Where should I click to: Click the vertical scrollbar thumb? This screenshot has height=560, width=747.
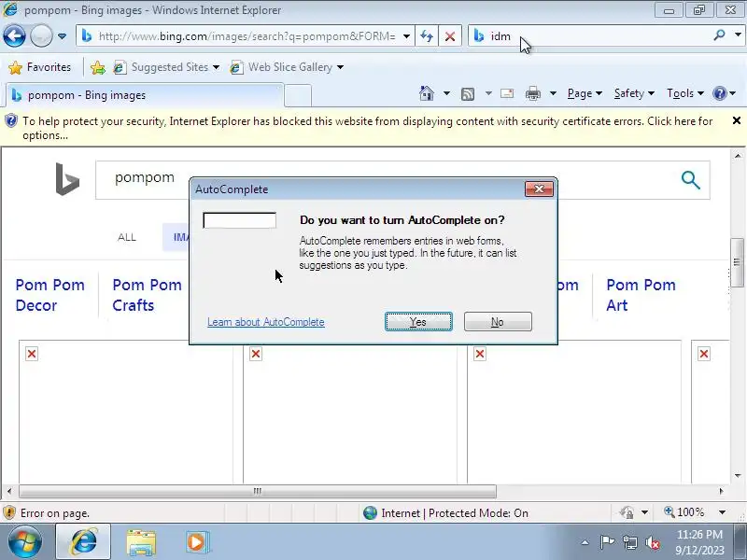coord(737,263)
